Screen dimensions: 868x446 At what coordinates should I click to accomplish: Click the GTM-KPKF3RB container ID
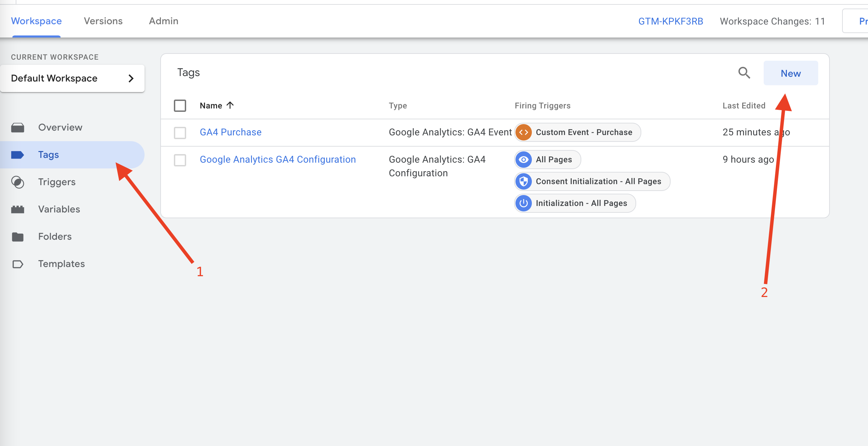coord(671,21)
